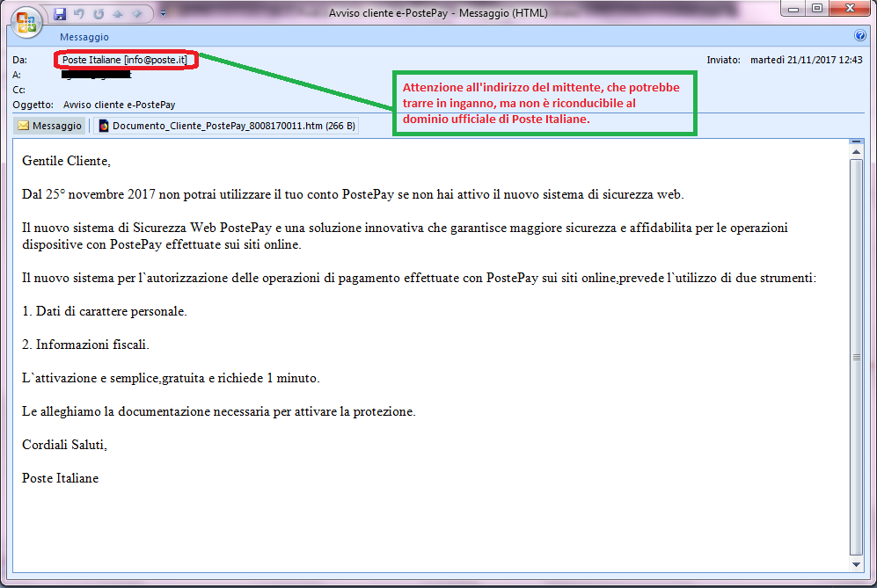Click the line '1. Dati di carattere personale.'
877x588 pixels.
[105, 311]
